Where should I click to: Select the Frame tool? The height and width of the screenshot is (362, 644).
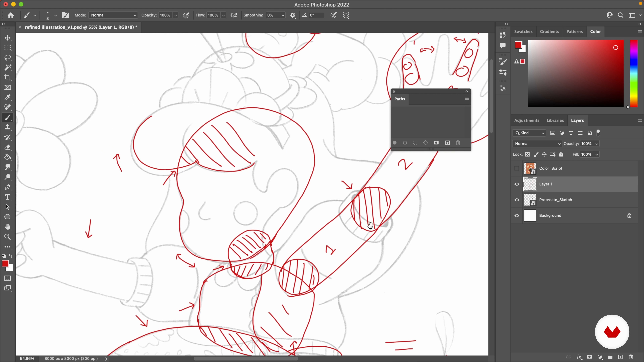point(8,88)
